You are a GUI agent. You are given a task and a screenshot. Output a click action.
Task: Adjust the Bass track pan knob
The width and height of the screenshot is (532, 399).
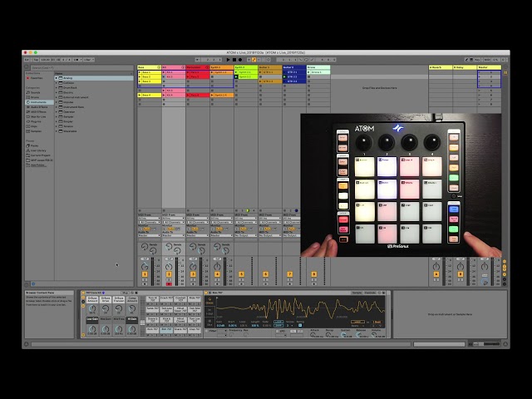point(145,266)
